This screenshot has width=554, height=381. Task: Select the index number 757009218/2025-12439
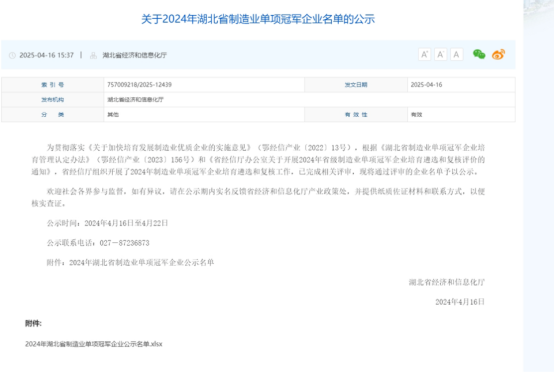[x=139, y=85]
